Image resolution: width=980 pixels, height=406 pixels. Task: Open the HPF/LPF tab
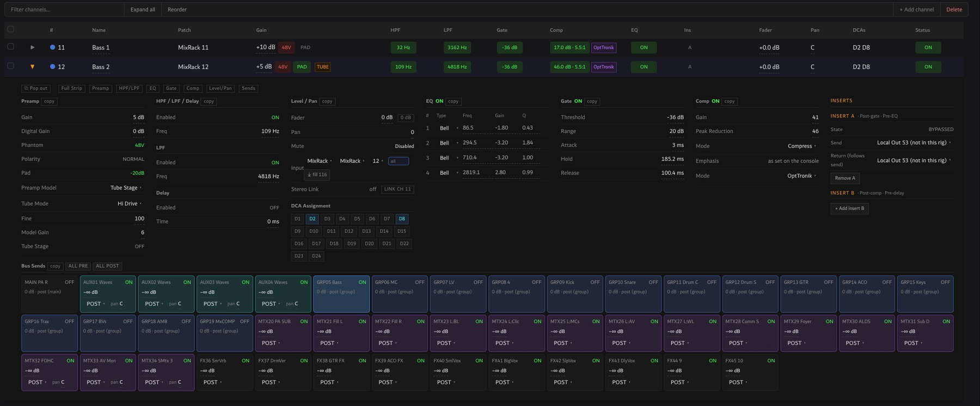click(x=130, y=88)
